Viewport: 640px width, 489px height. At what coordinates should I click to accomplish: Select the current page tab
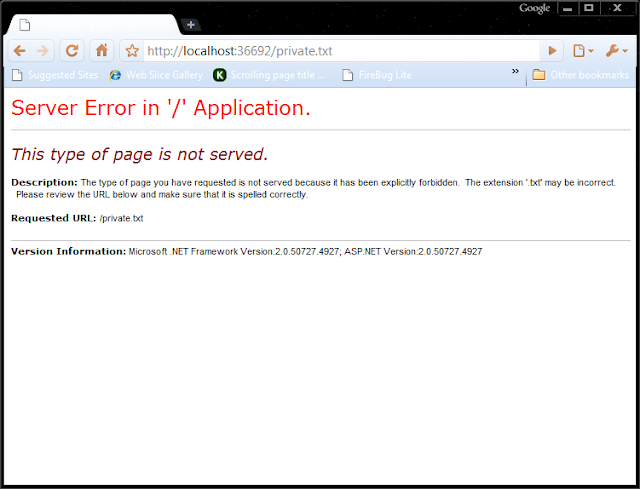tap(93, 25)
